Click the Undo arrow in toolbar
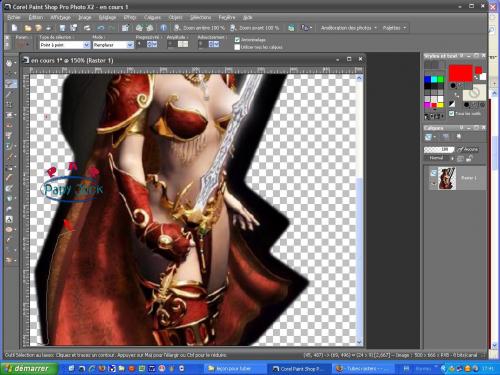This screenshot has height=375, width=500. 101,28
